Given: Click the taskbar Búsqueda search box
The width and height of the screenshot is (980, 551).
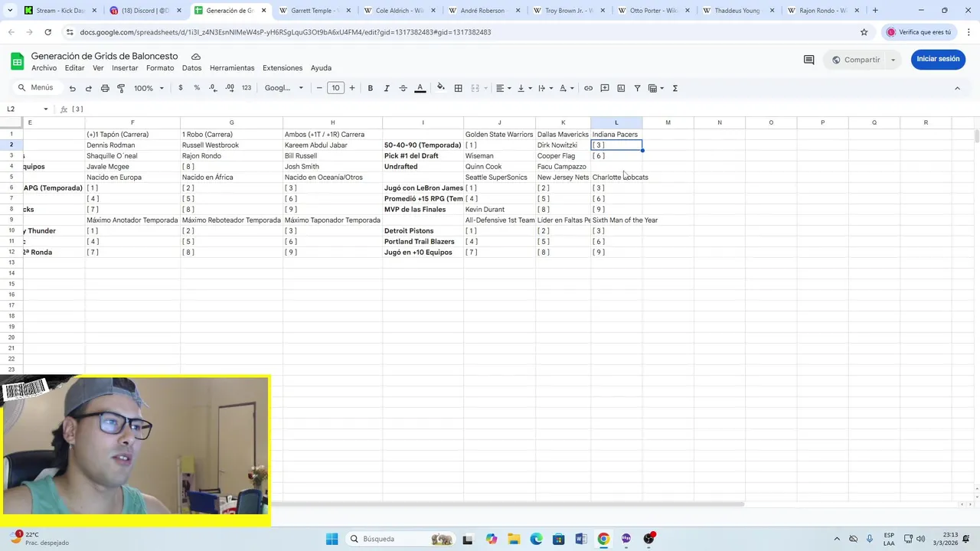Looking at the screenshot, I should 400,539.
